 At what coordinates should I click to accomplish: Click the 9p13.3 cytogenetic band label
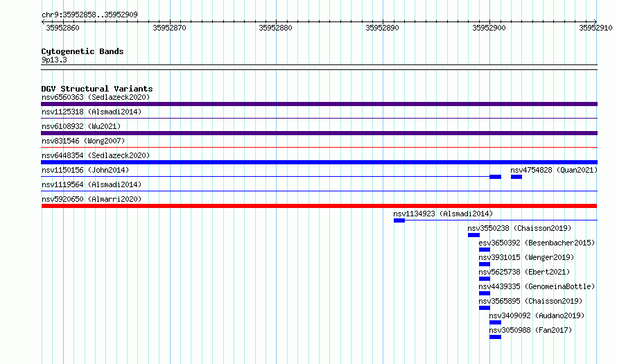[x=54, y=60]
